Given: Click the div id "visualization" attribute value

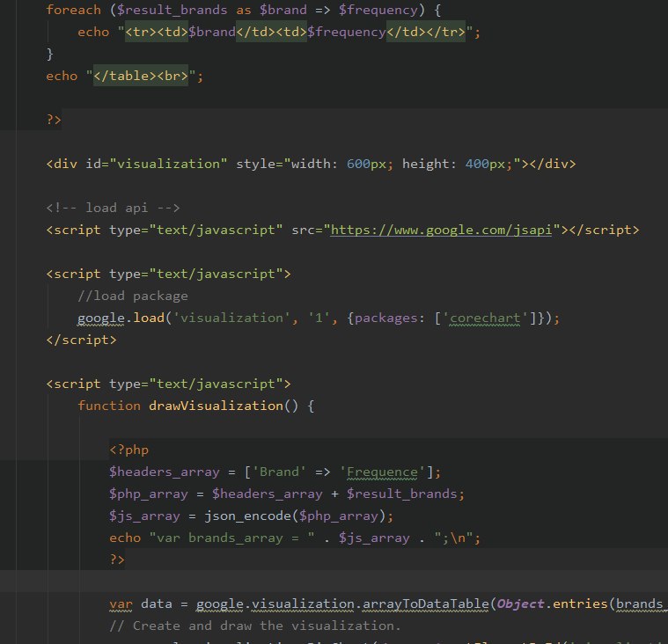Looking at the screenshot, I should tap(168, 164).
